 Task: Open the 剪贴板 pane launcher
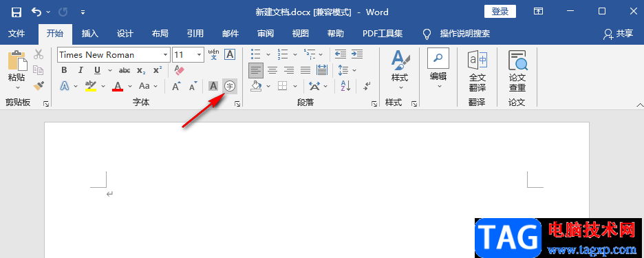click(46, 105)
